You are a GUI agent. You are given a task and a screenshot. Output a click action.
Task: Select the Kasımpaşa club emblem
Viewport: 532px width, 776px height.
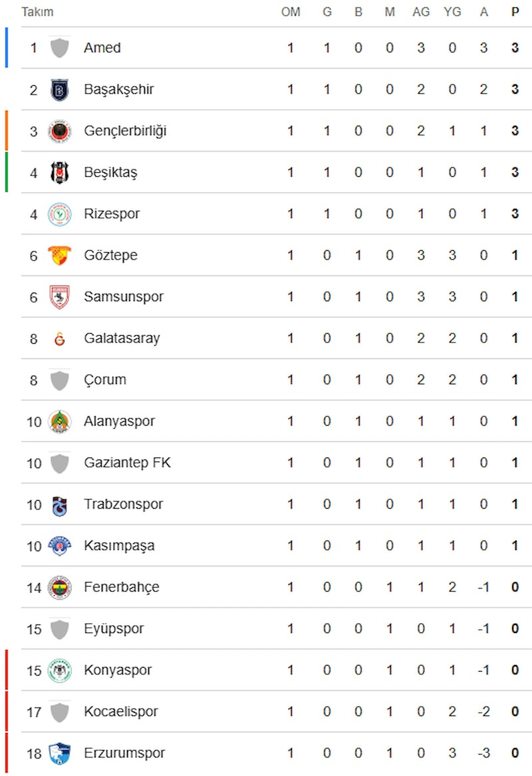59,546
